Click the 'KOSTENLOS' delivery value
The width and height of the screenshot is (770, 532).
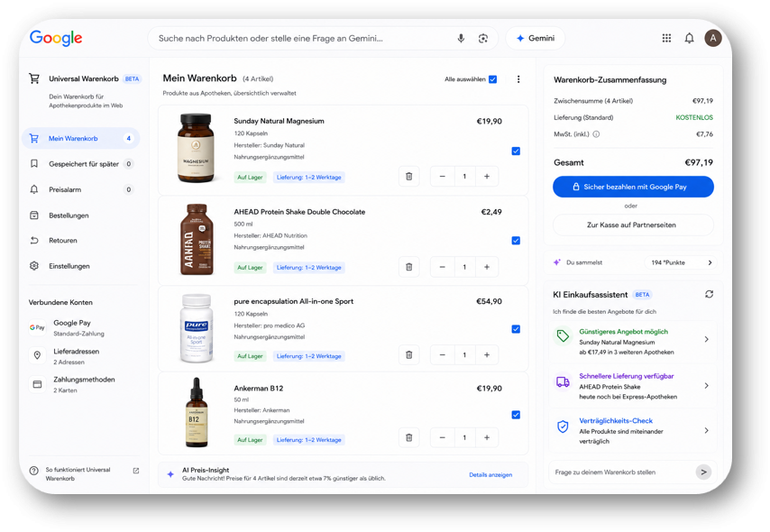pos(694,117)
